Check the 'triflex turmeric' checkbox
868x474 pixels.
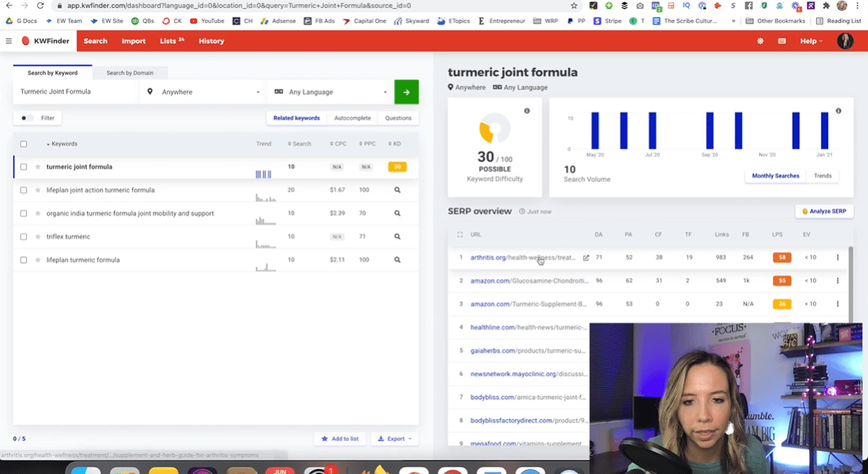(x=23, y=236)
